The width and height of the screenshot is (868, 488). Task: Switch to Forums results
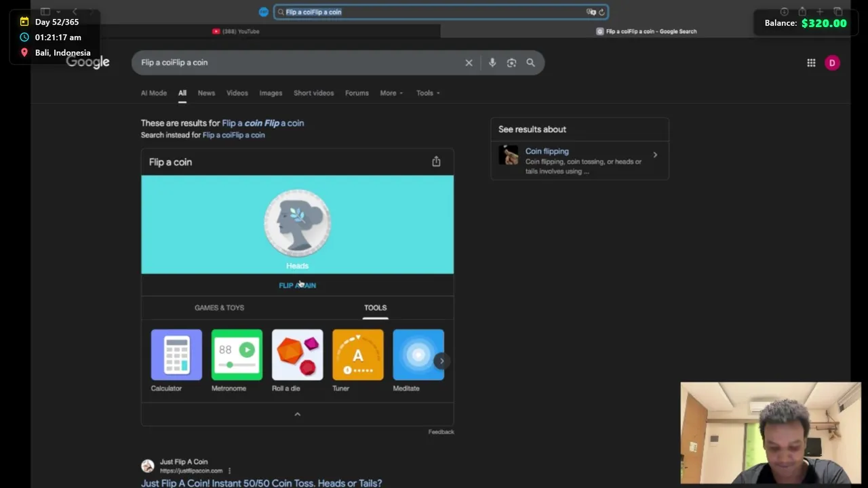(x=357, y=93)
